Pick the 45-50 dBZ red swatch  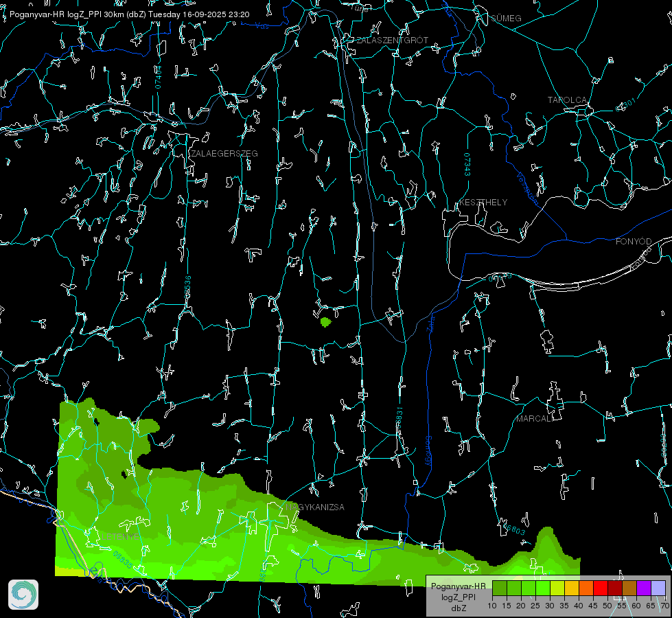(x=601, y=588)
